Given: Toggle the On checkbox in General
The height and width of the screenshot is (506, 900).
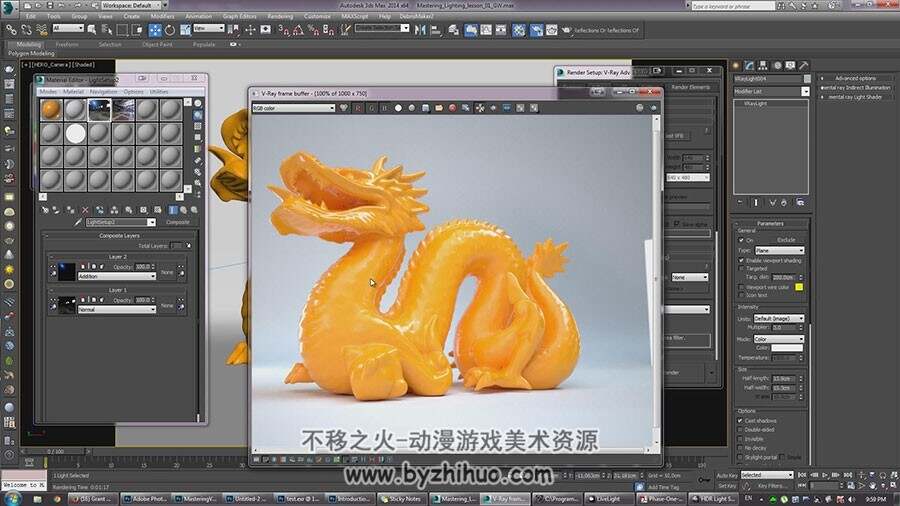Looking at the screenshot, I should click(741, 240).
